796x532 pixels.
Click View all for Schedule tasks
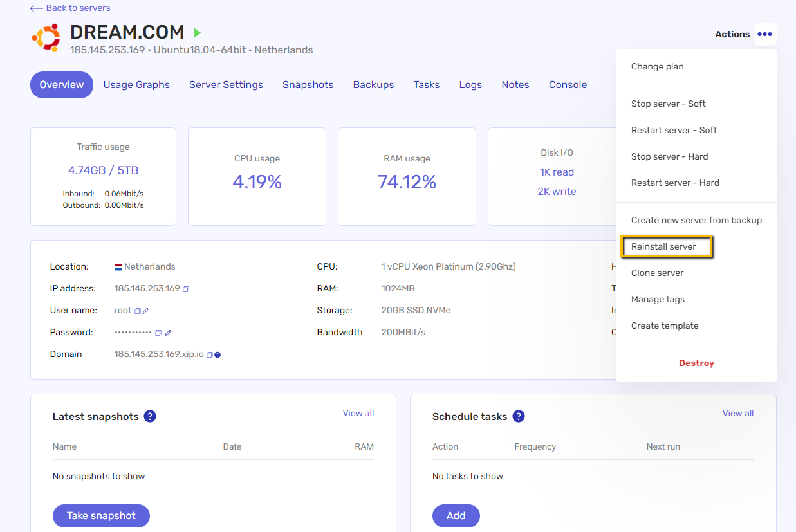(x=738, y=413)
